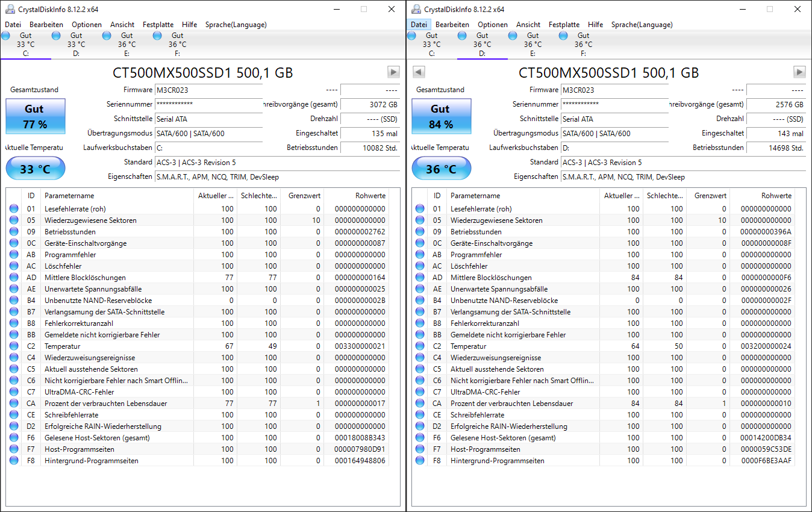Click the CrystalDiskInfo app icon in the right title bar
Viewport: 812px width, 512px height.
(x=416, y=9)
